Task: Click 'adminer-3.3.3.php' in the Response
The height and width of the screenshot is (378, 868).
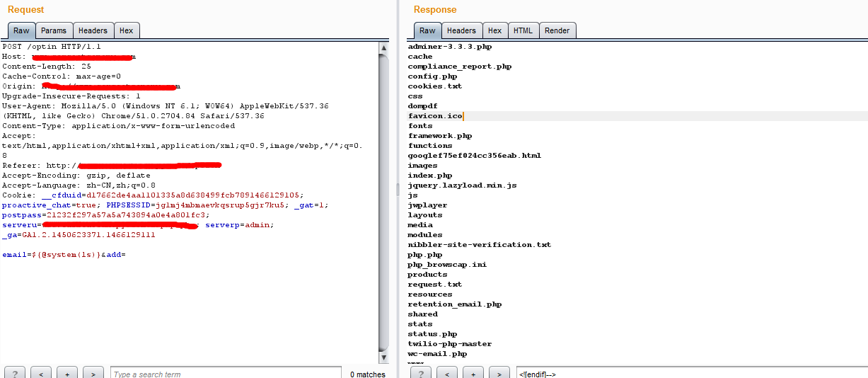Action: click(x=450, y=47)
